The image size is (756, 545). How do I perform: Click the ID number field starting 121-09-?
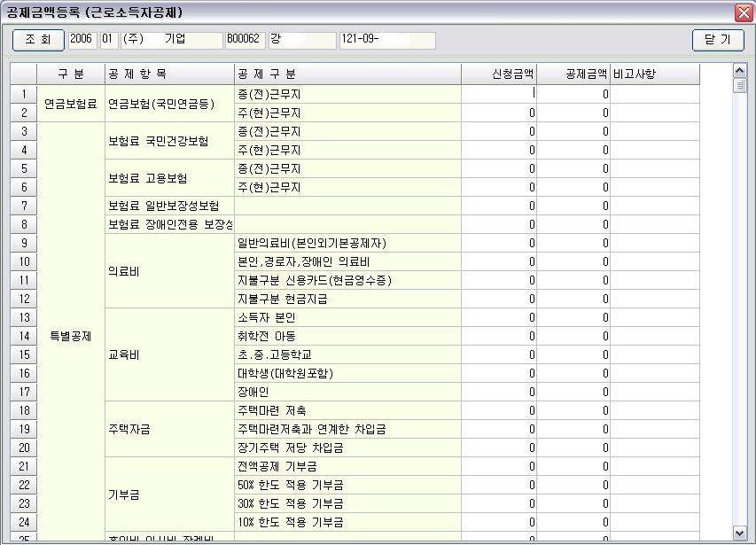(387, 41)
